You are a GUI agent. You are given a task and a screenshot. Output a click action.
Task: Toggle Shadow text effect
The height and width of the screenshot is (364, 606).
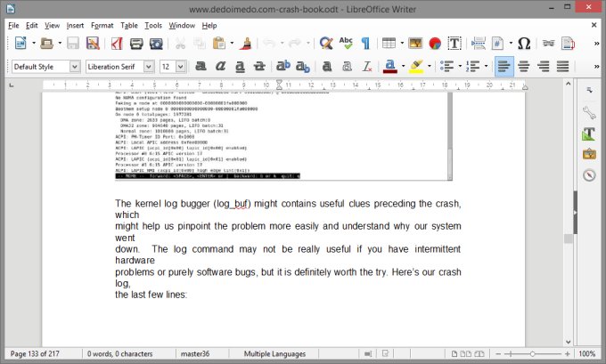[327, 67]
